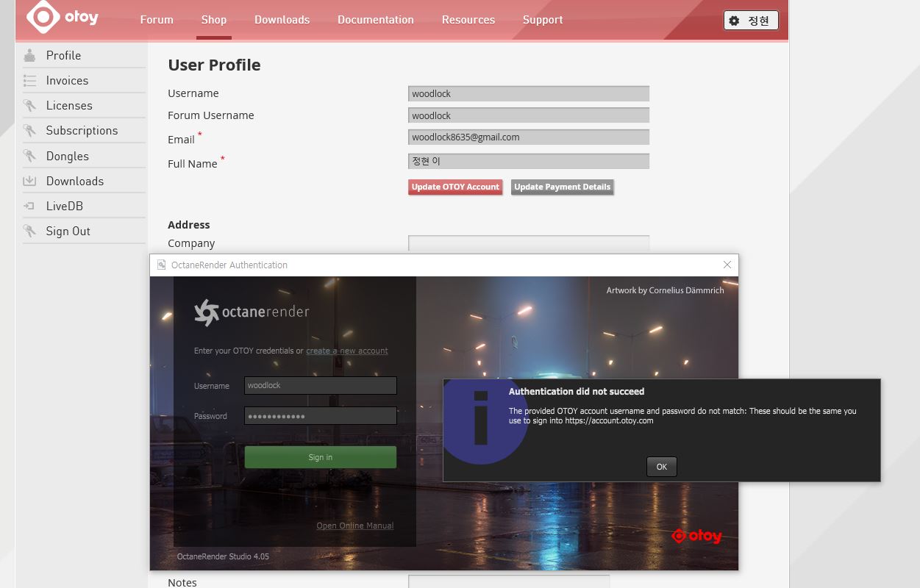Image resolution: width=920 pixels, height=588 pixels.
Task: Click the Downloads sidebar icon
Action: point(29,181)
